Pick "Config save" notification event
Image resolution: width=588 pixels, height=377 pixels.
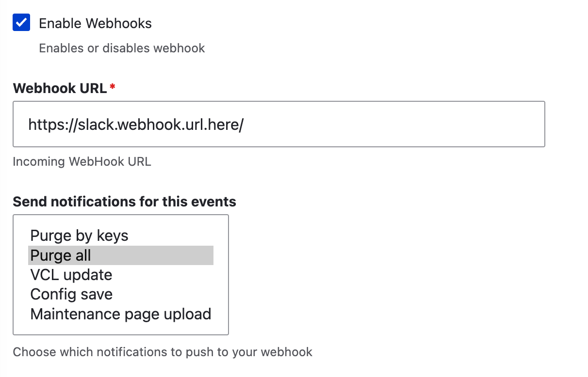pos(71,294)
